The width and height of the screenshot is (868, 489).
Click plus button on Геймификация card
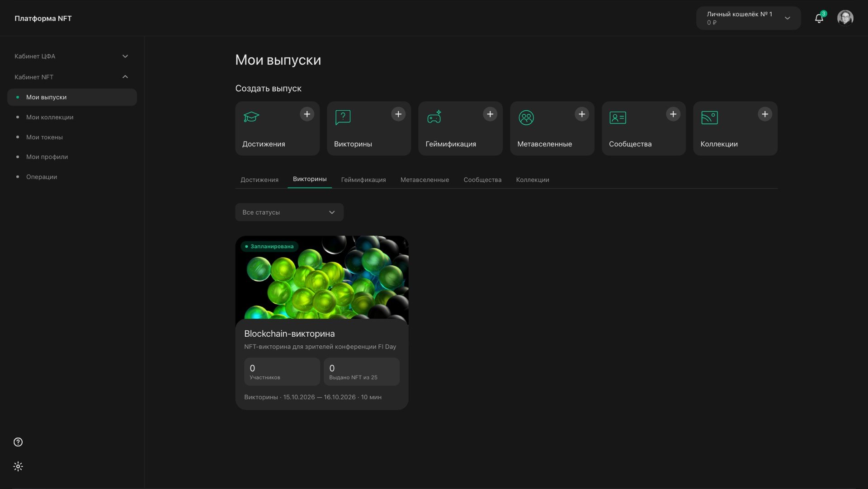point(490,114)
